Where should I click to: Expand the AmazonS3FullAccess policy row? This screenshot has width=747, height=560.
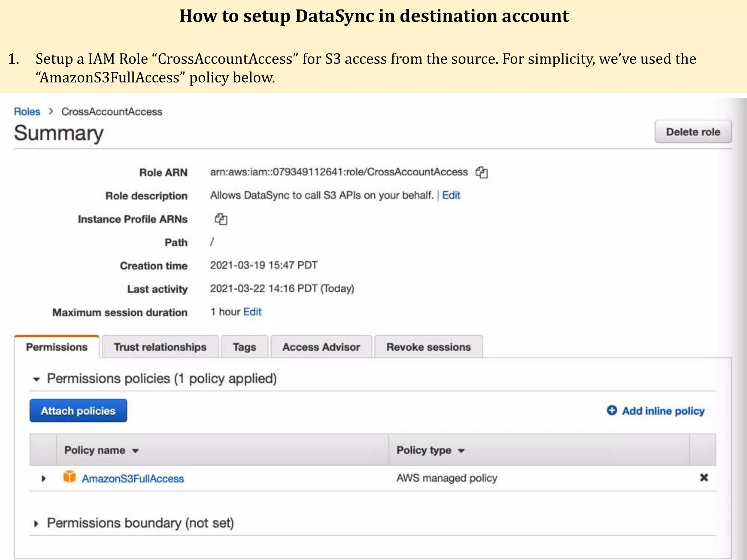pyautogui.click(x=43, y=478)
